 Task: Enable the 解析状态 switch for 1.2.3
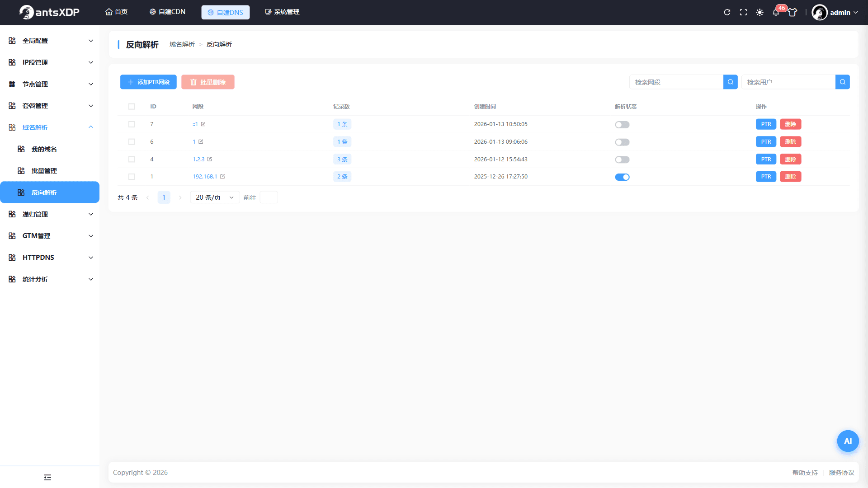[622, 160]
